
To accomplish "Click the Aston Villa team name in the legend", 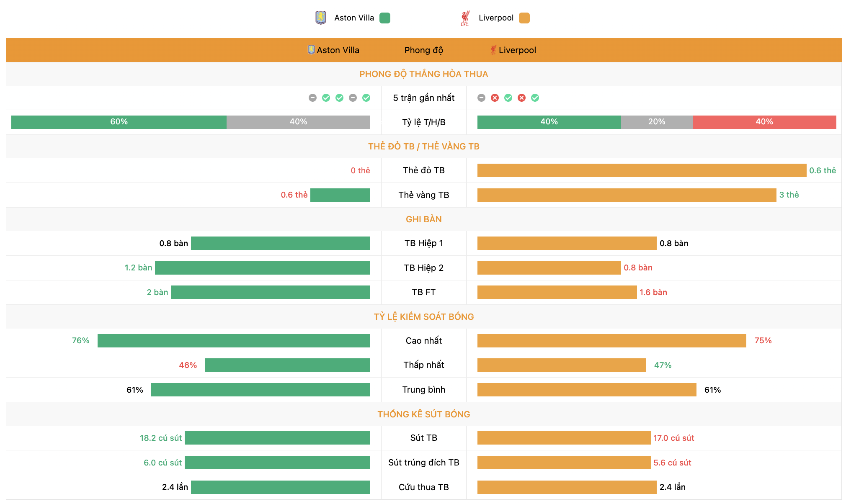I will point(354,18).
